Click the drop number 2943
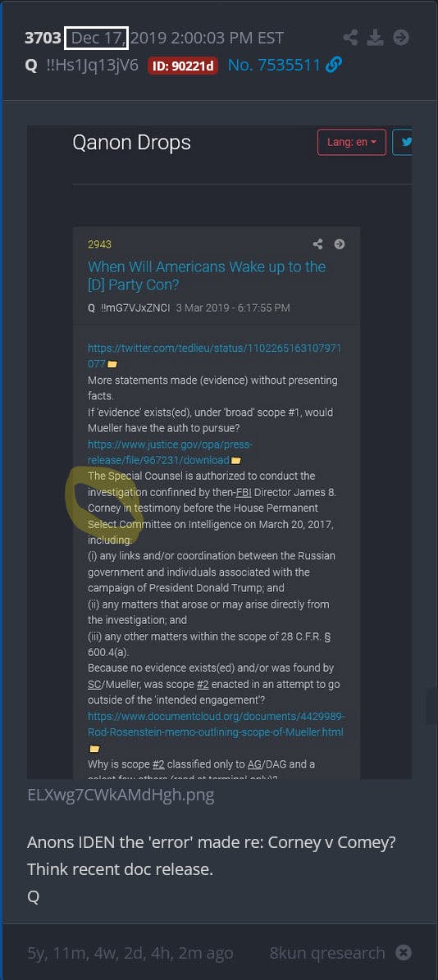Screen dimensions: 438x980 (x=99, y=244)
